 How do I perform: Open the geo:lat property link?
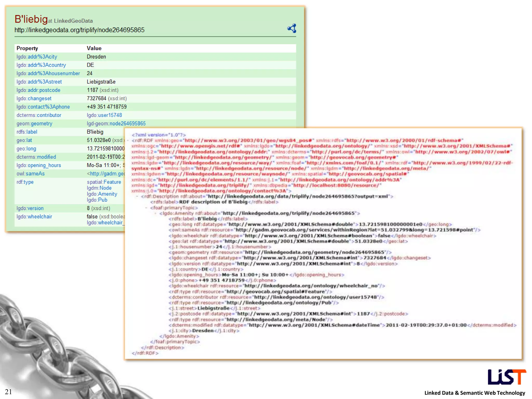point(24,140)
